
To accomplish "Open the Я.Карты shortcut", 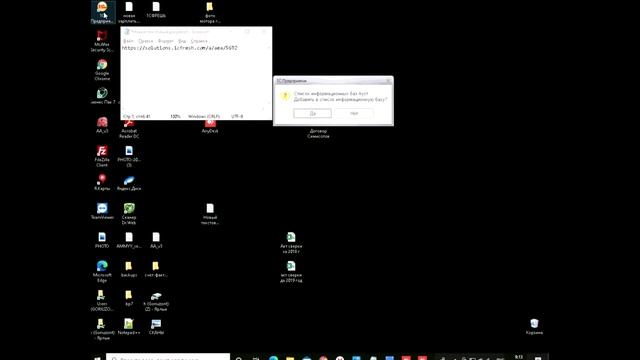I will tap(102, 182).
